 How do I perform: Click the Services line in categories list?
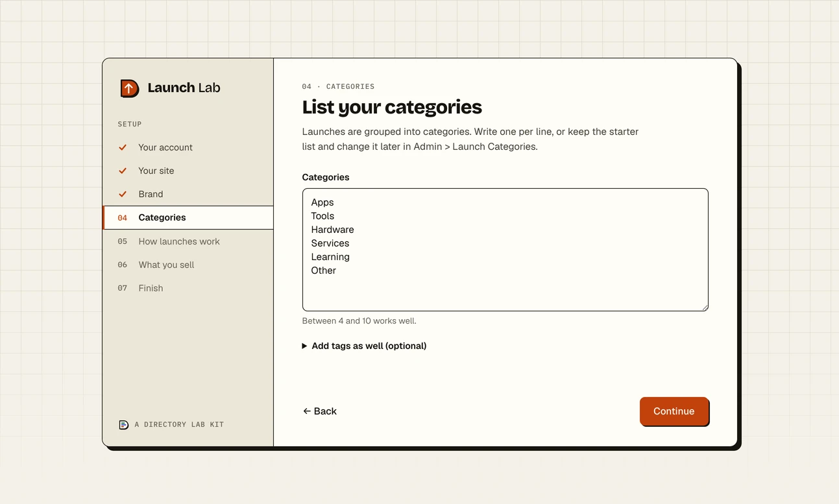(330, 243)
